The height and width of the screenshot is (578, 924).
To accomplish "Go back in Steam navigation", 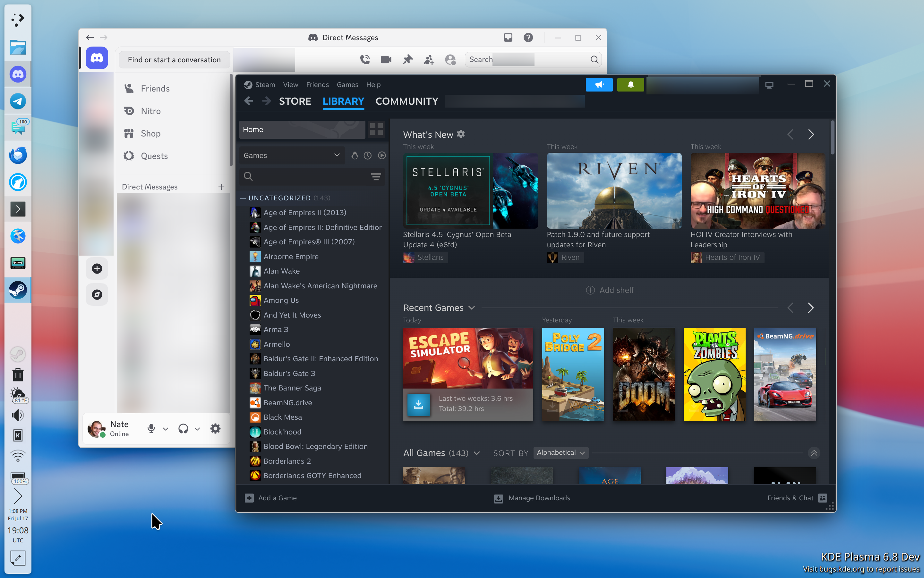I will 249,101.
